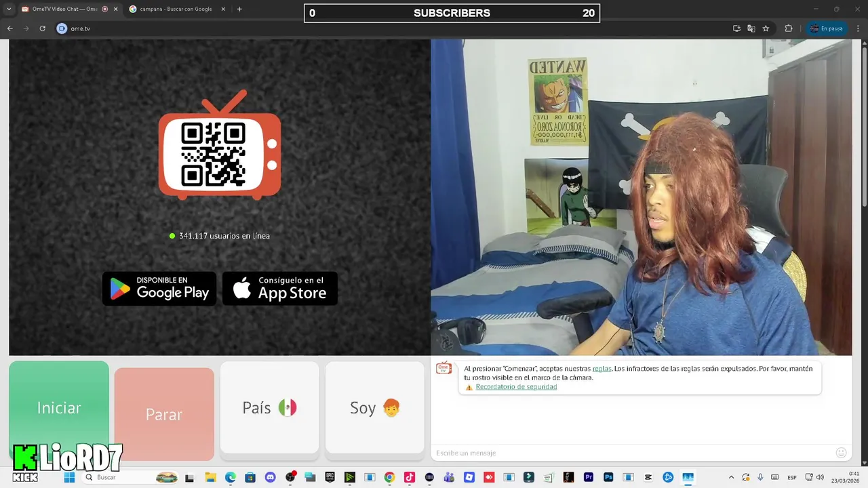Open Microsoft Teams from the taskbar
Screen dimensions: 868x488
pos(449,477)
